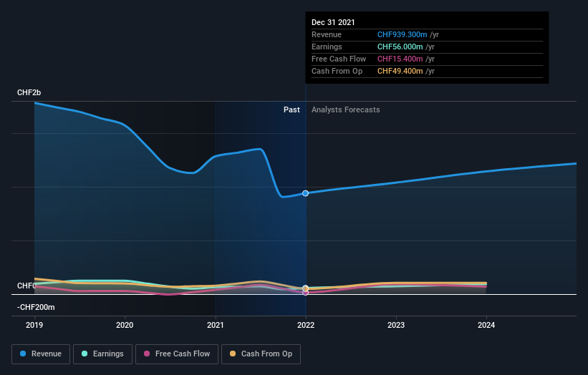Select the 2019 x-axis label
This screenshot has width=588, height=375.
[x=34, y=325]
